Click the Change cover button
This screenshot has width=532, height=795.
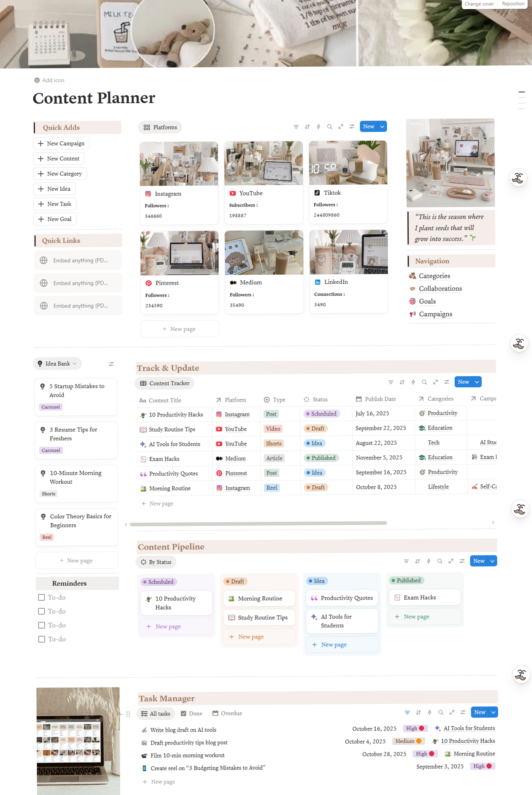tap(479, 4)
